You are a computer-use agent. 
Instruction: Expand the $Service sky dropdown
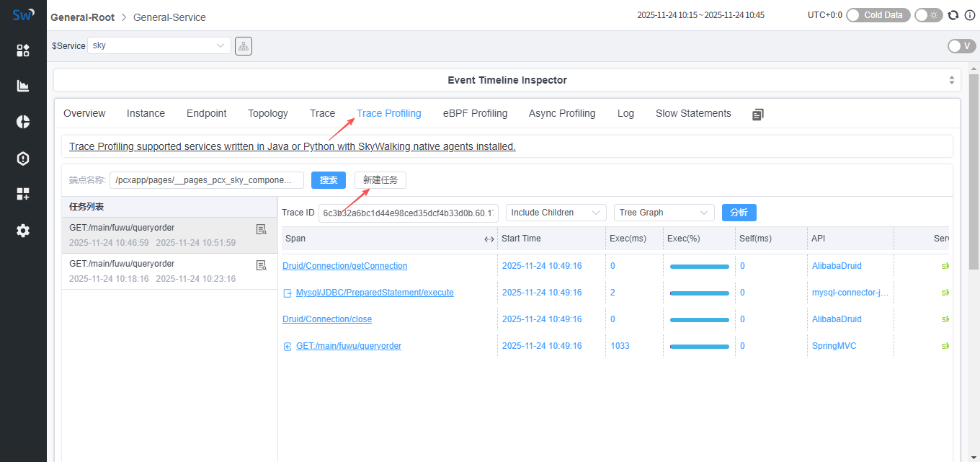pos(159,45)
